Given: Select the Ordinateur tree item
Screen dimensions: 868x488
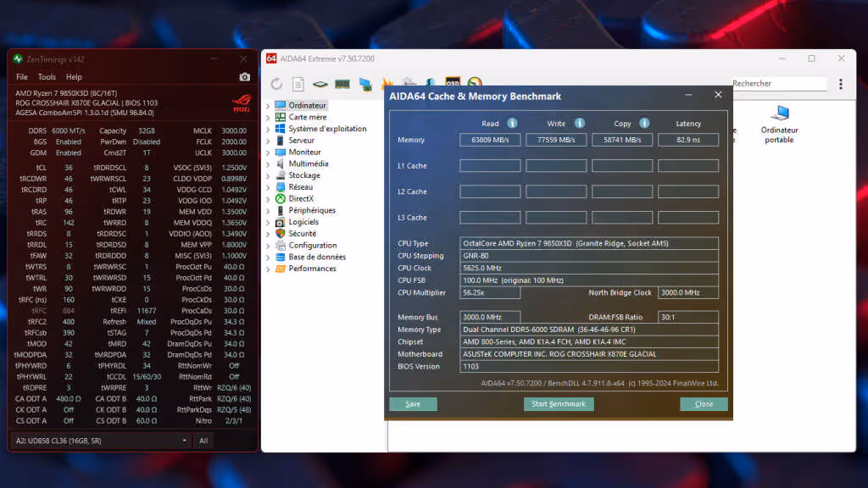Looking at the screenshot, I should (307, 105).
